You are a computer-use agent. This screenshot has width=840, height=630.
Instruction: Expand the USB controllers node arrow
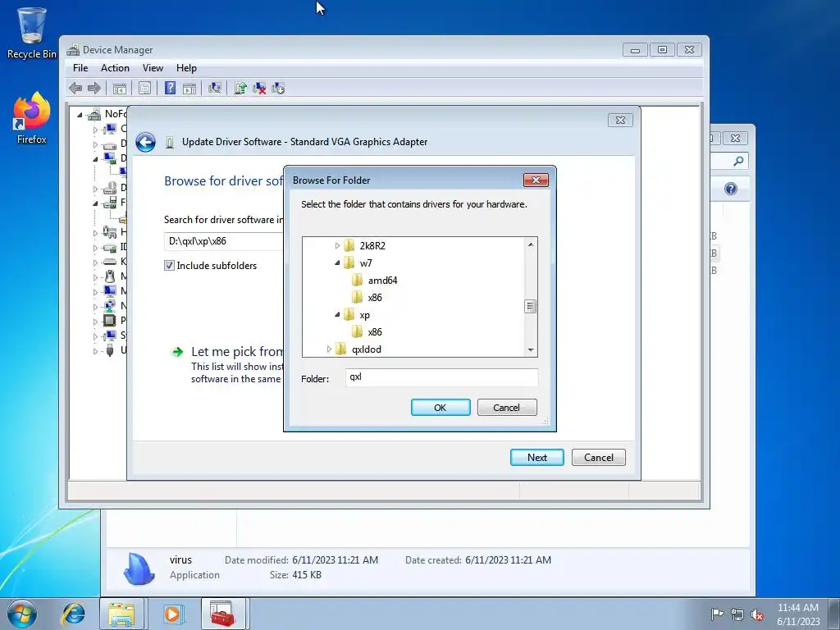click(95, 351)
